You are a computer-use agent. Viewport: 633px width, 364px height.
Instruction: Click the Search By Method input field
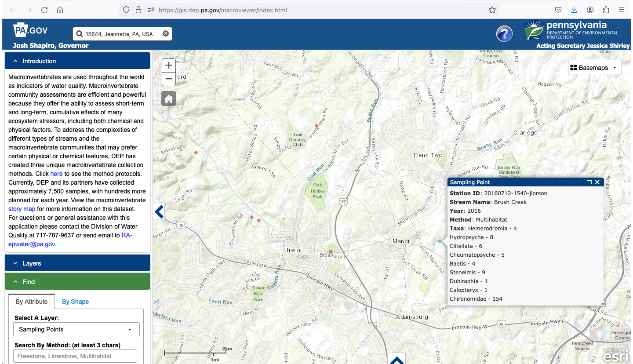click(75, 356)
